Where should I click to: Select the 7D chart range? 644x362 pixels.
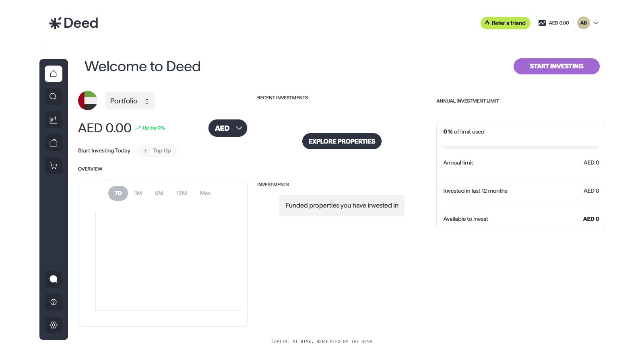tap(118, 193)
